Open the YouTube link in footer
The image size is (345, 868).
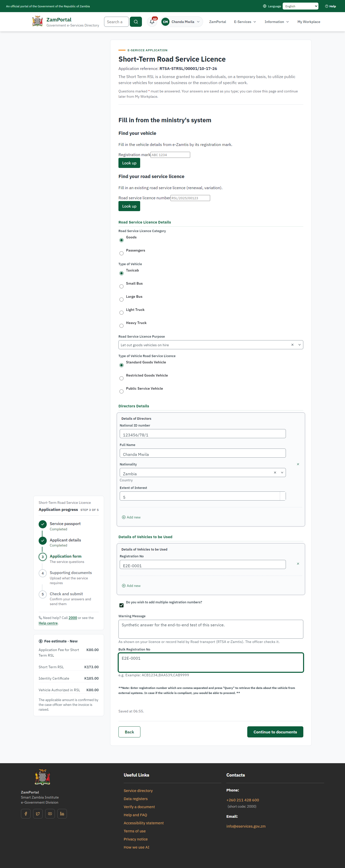tap(50, 814)
